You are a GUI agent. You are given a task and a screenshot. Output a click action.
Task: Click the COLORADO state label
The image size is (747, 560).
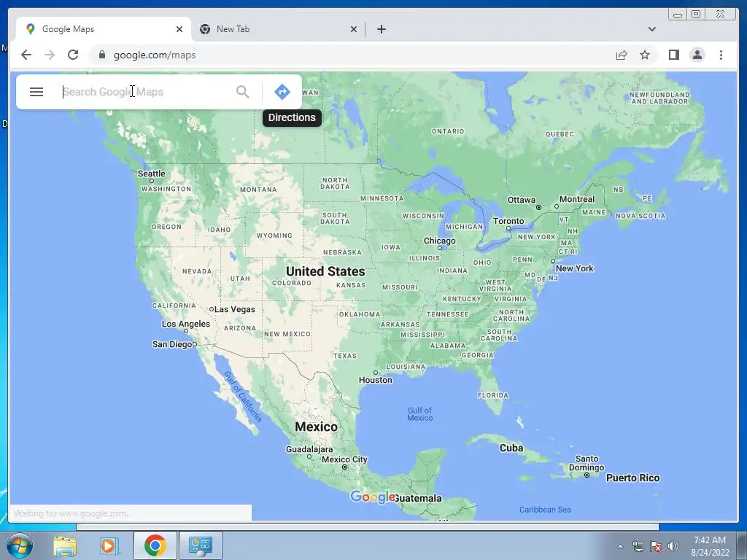coord(292,283)
